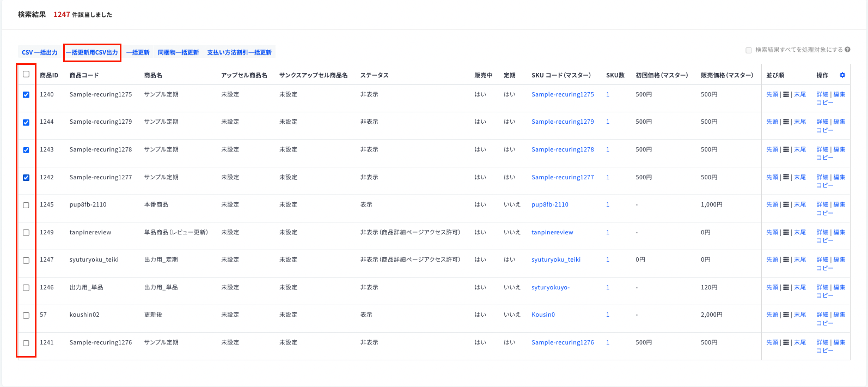Check the checkbox for product 1245
This screenshot has height=387, width=868.
tap(26, 205)
